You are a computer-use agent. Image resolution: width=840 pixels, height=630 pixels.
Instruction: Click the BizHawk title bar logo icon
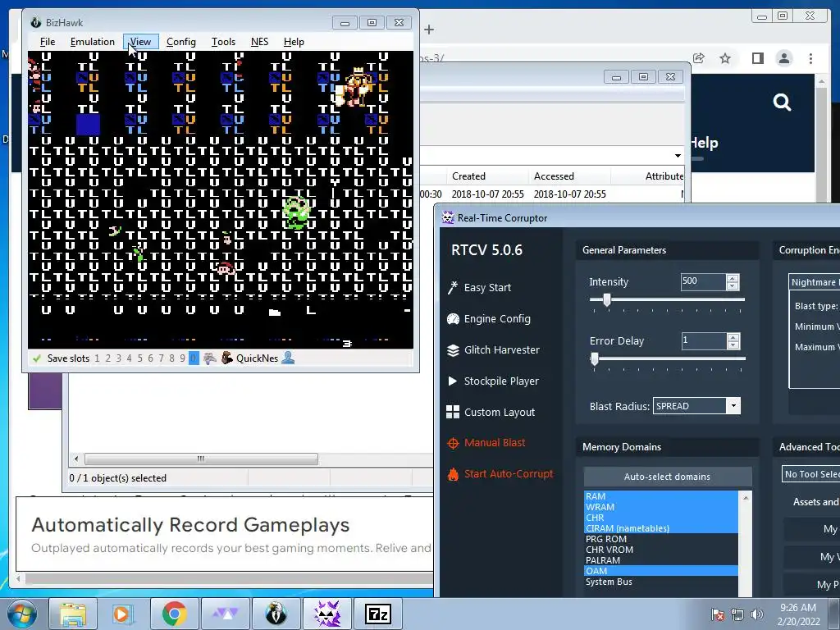pos(36,22)
